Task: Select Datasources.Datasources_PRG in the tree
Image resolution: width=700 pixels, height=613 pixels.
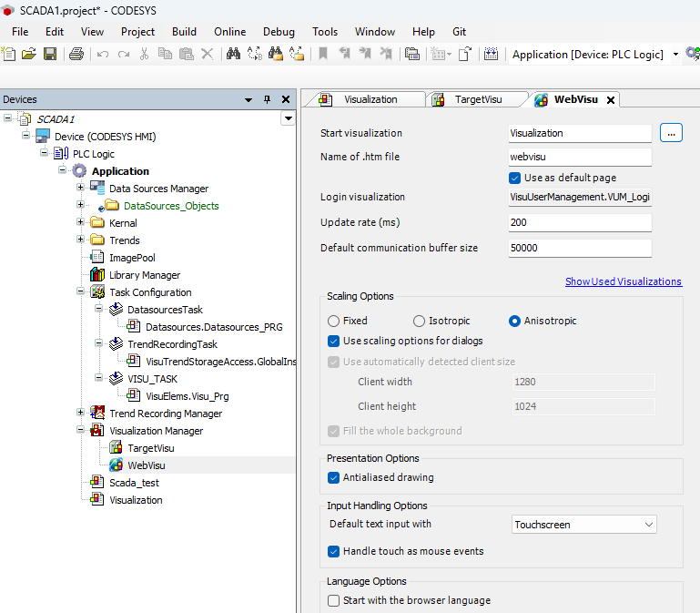Action: (214, 327)
